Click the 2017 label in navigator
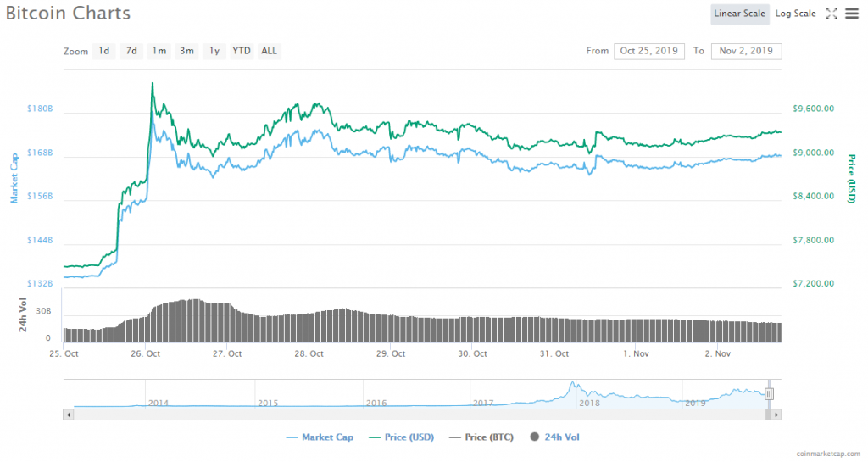Viewport: 868px width, 462px height. pos(482,403)
